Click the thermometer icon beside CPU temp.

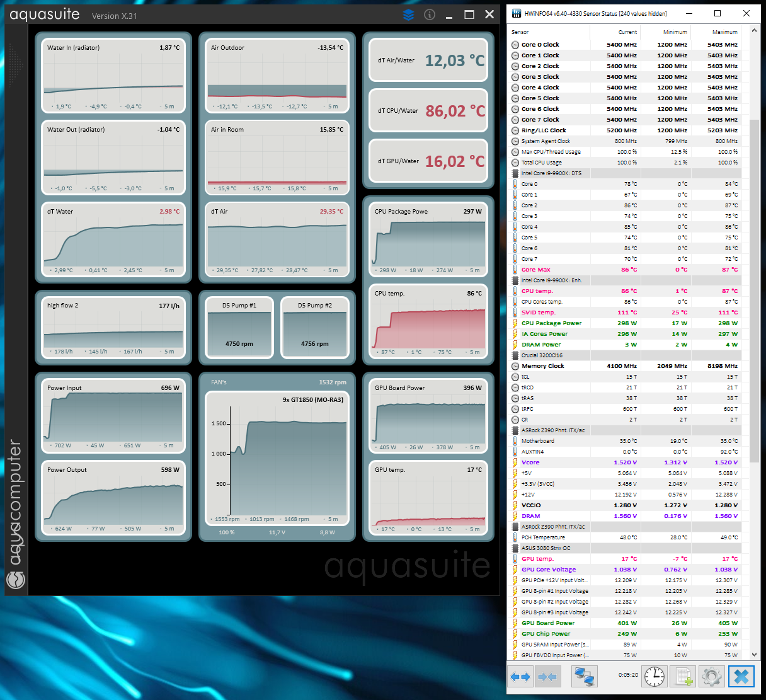point(515,291)
